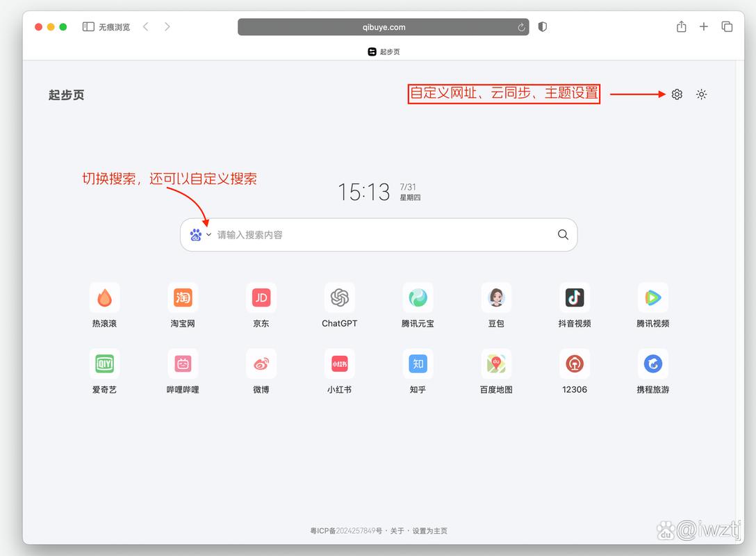Open the 关于 footer link

[x=397, y=530]
